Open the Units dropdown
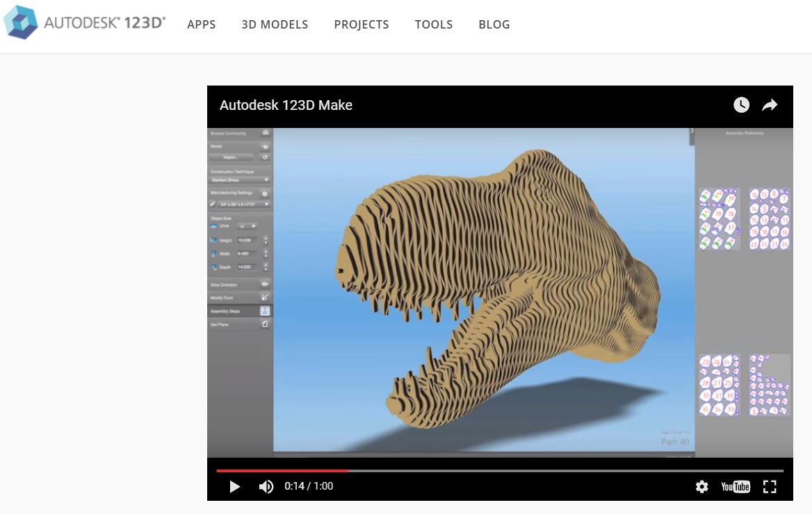 point(247,227)
